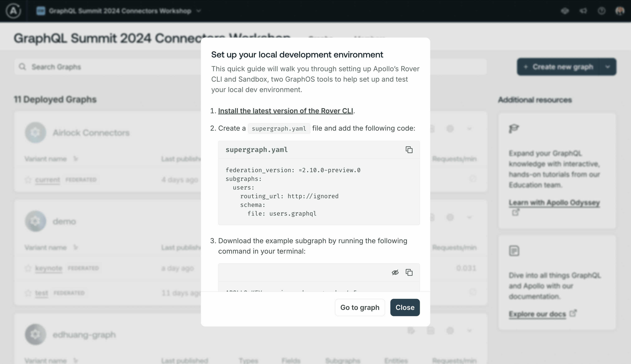Expand the Create new graph dropdown arrow
This screenshot has width=631, height=364.
607,67
